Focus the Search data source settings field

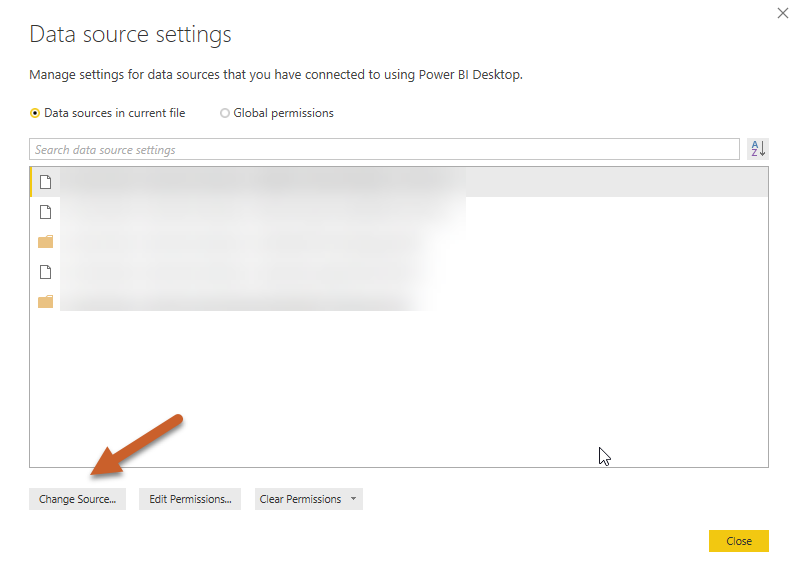tap(384, 150)
